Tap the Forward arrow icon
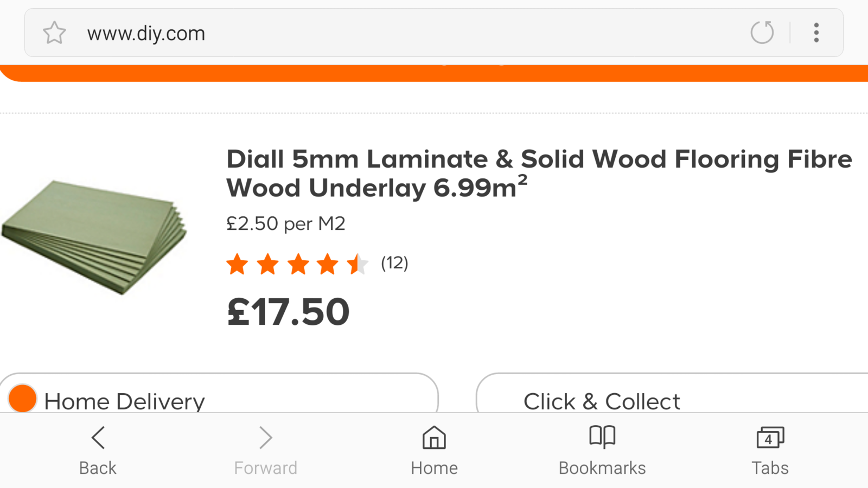 click(x=265, y=438)
